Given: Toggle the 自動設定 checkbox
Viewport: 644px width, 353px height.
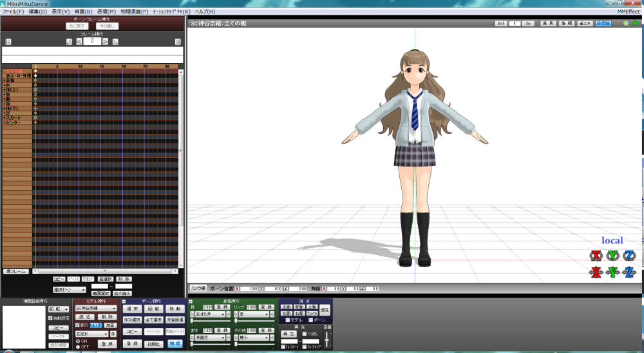Looking at the screenshot, I should [x=51, y=318].
